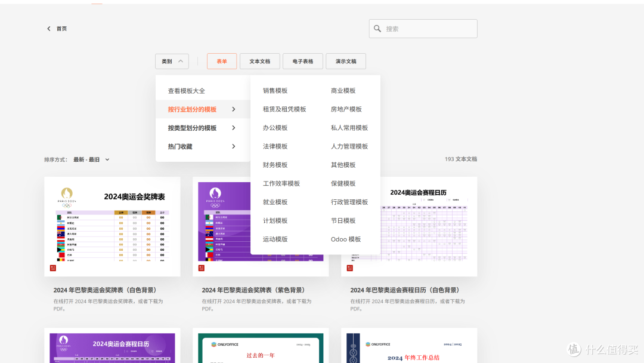The image size is (644, 363).
Task: Choose 财务模板 category
Action: 275,165
